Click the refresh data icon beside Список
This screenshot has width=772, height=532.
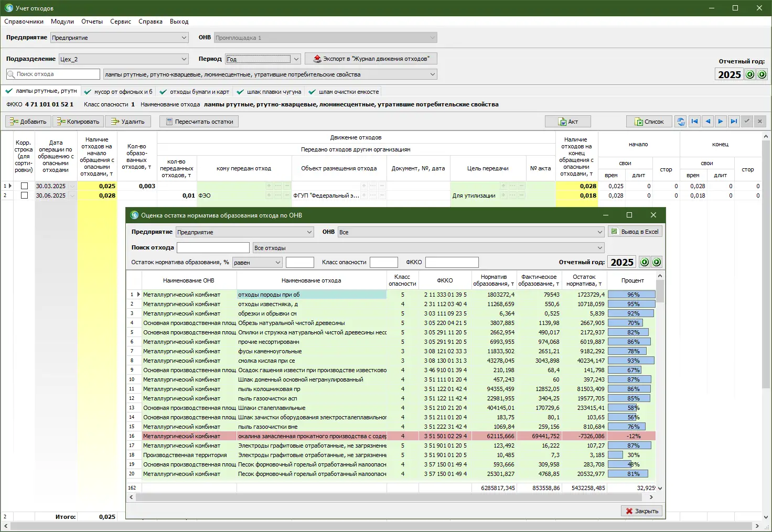(680, 122)
